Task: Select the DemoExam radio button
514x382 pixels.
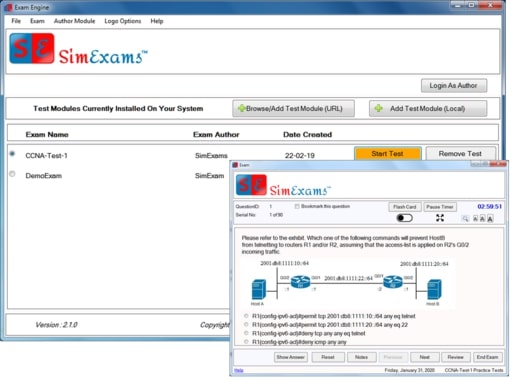Action: coord(12,174)
